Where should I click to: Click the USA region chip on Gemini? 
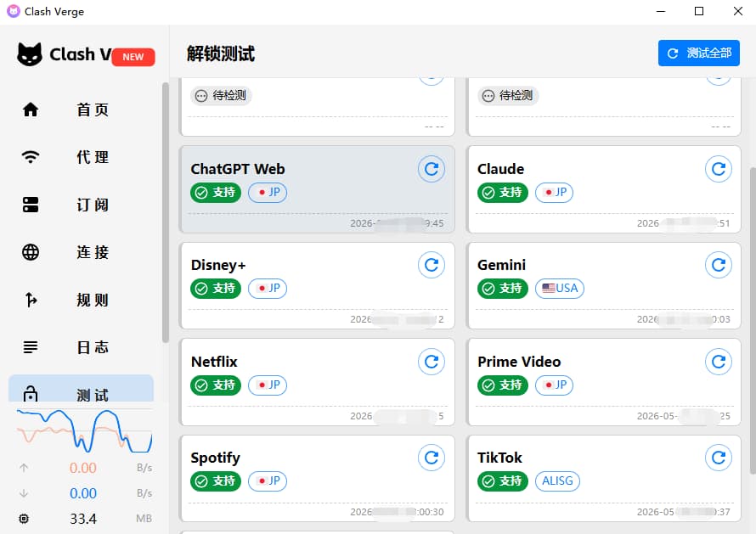(x=559, y=289)
